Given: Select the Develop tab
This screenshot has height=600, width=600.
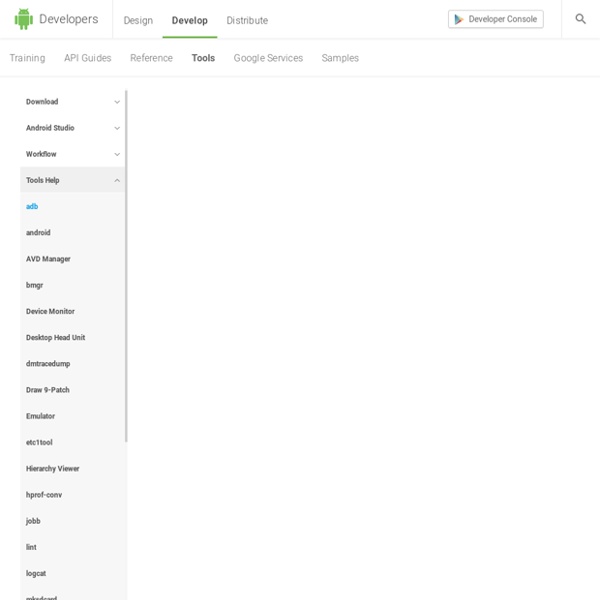Looking at the screenshot, I should tap(190, 20).
